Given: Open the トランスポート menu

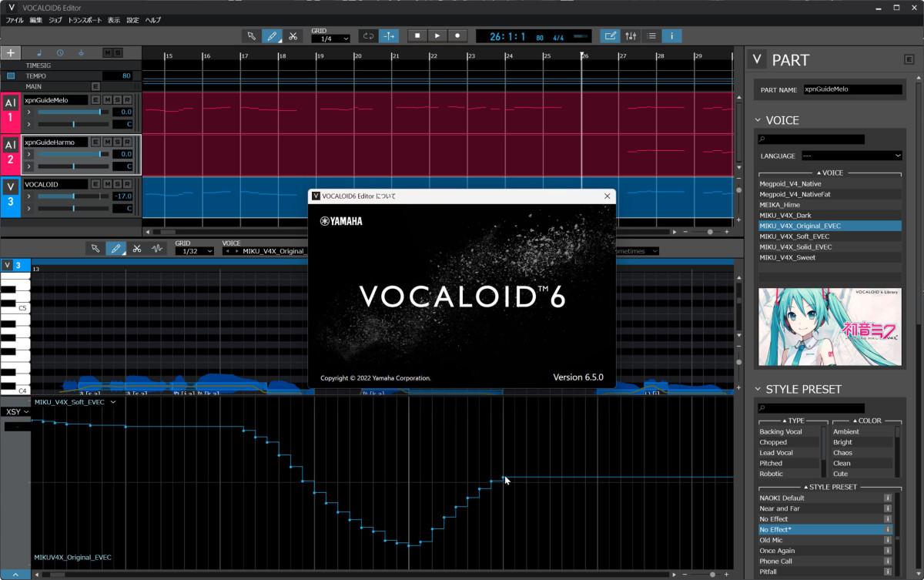Looking at the screenshot, I should (x=85, y=19).
